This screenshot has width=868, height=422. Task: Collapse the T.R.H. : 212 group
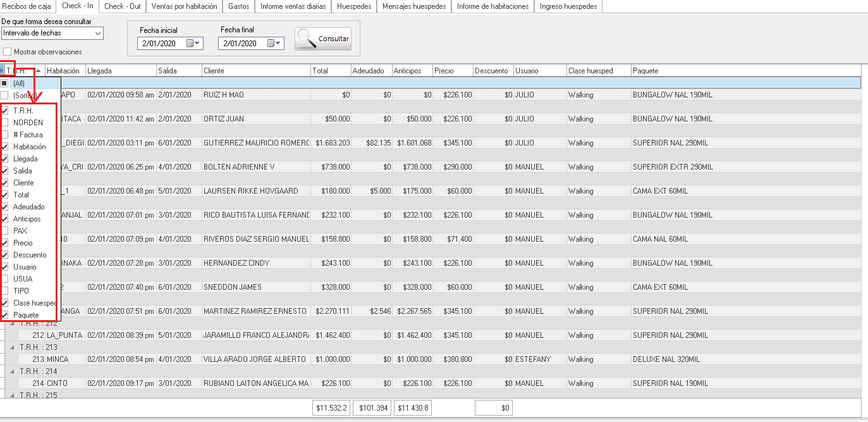[x=11, y=323]
